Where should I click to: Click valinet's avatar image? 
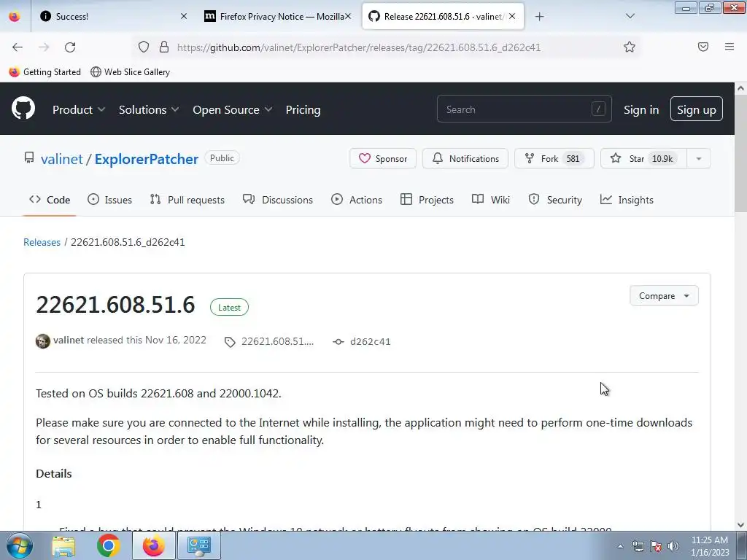click(x=43, y=341)
